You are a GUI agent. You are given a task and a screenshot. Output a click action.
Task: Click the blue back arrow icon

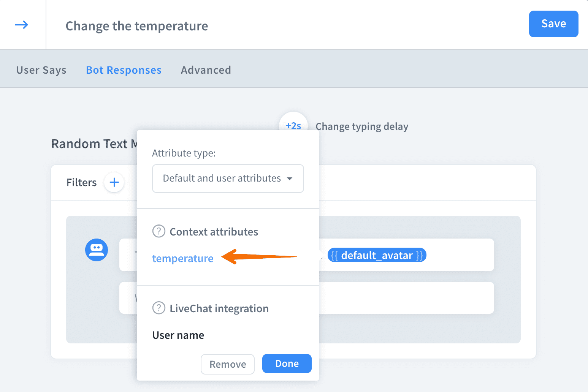click(22, 25)
